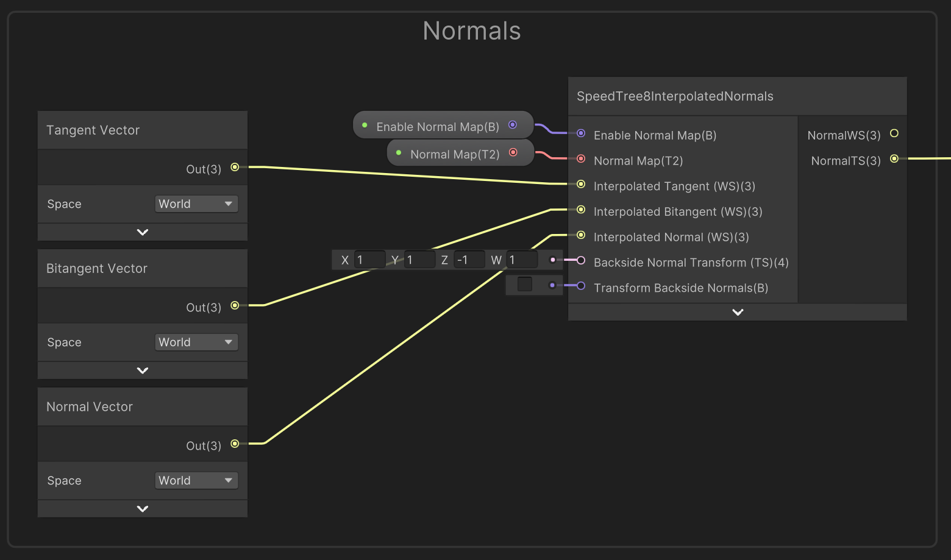
Task: Click NormalWS(3) output port
Action: (894, 133)
